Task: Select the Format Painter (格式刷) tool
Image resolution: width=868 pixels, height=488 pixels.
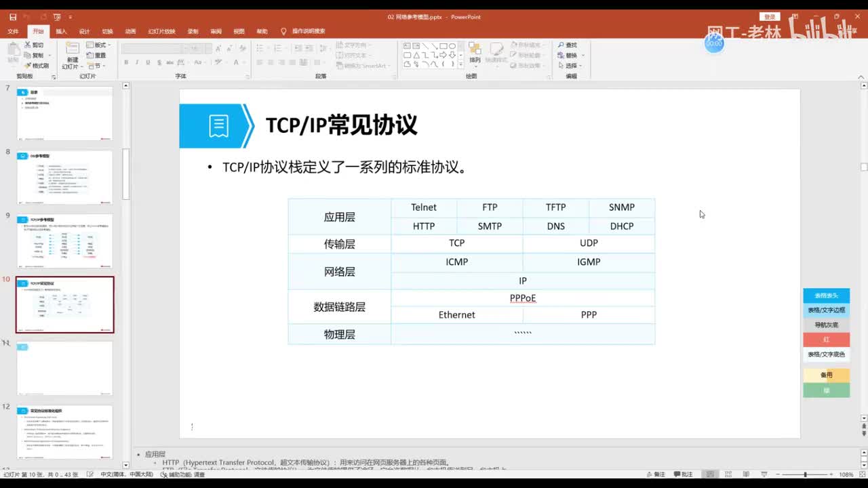Action: tap(36, 66)
